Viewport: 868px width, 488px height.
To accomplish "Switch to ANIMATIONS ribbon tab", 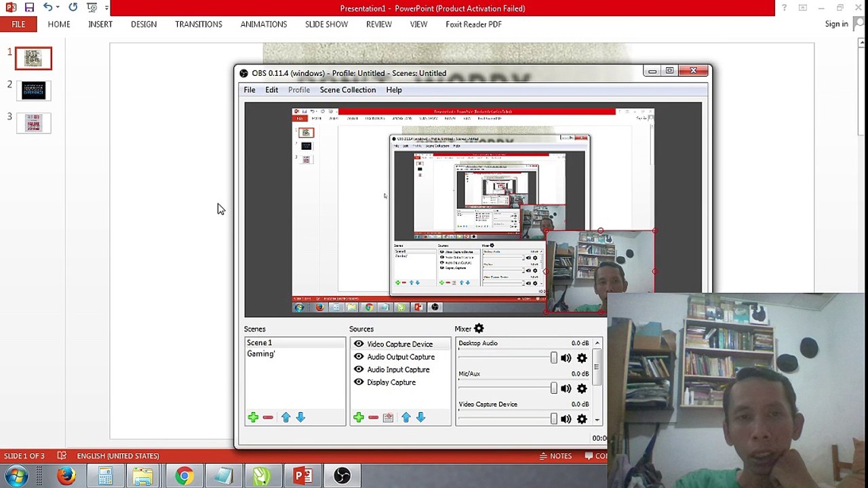I will click(264, 24).
